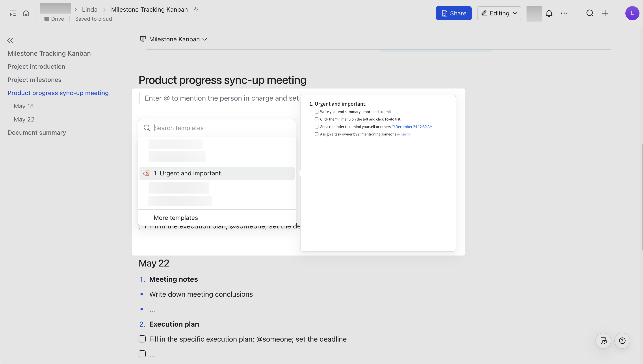Focus the Search templates field
The height and width of the screenshot is (364, 643).
tap(217, 128)
